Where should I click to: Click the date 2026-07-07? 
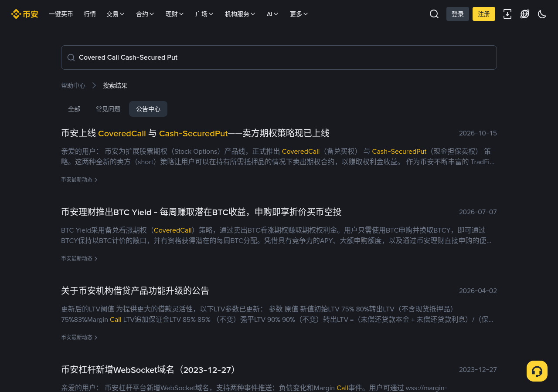[478, 212]
